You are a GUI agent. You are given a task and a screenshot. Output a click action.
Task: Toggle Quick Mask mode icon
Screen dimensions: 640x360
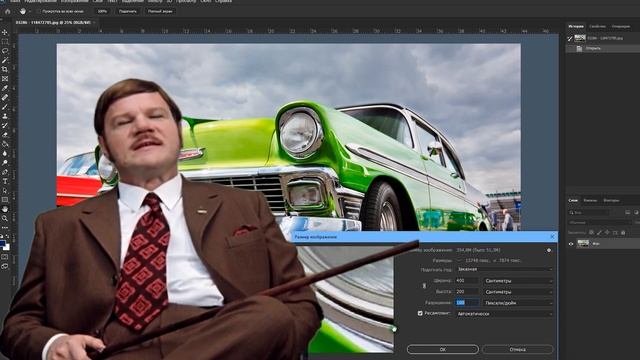point(5,257)
